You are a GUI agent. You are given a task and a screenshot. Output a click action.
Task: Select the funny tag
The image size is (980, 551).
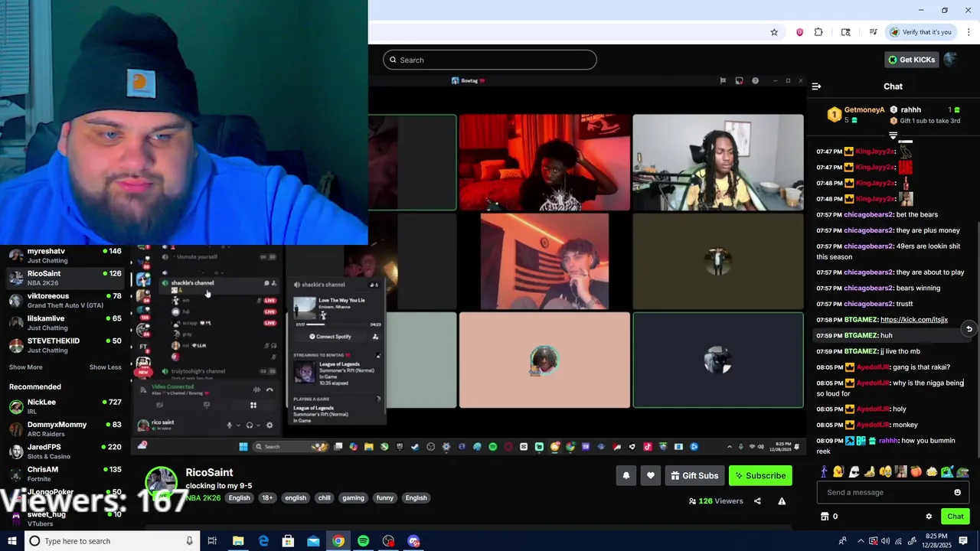click(385, 498)
